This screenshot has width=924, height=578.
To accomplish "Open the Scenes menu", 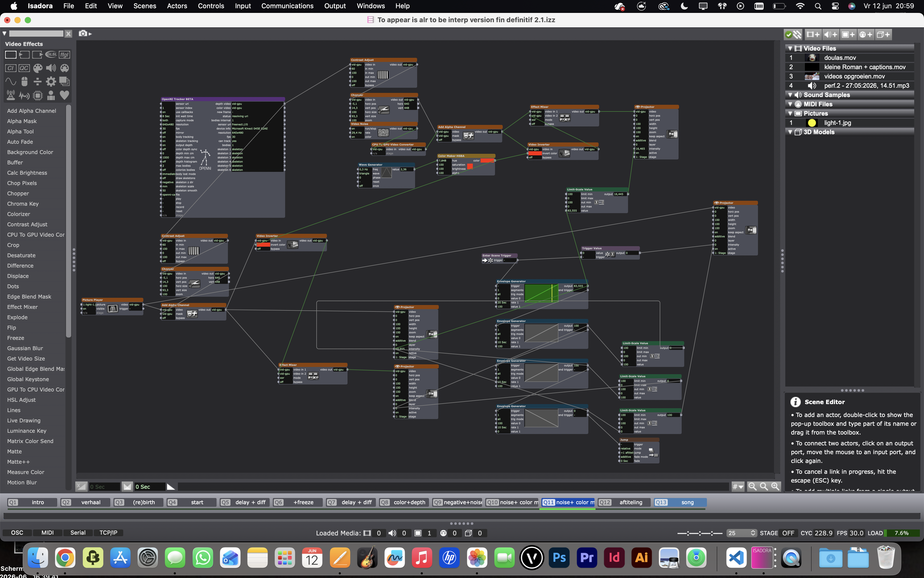I will click(x=145, y=6).
